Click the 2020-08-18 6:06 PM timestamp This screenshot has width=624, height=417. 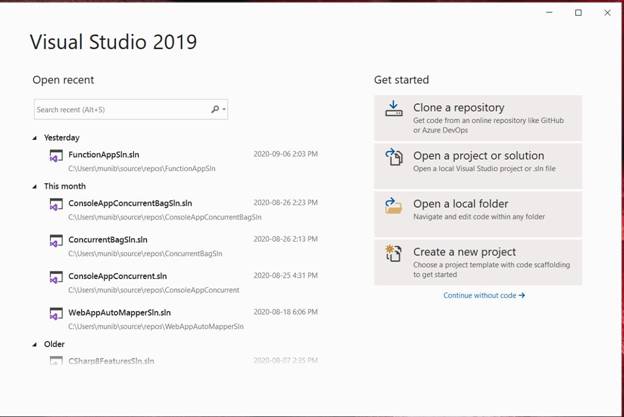click(x=286, y=312)
